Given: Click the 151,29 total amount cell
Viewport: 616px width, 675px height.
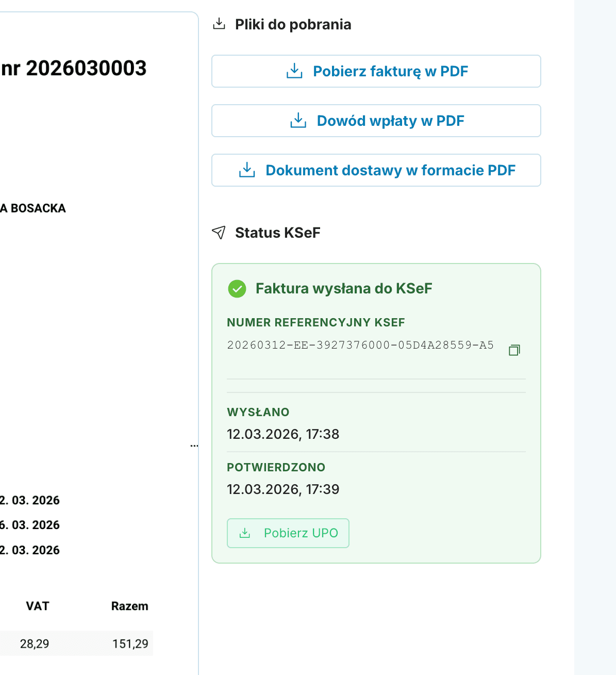Looking at the screenshot, I should [130, 644].
